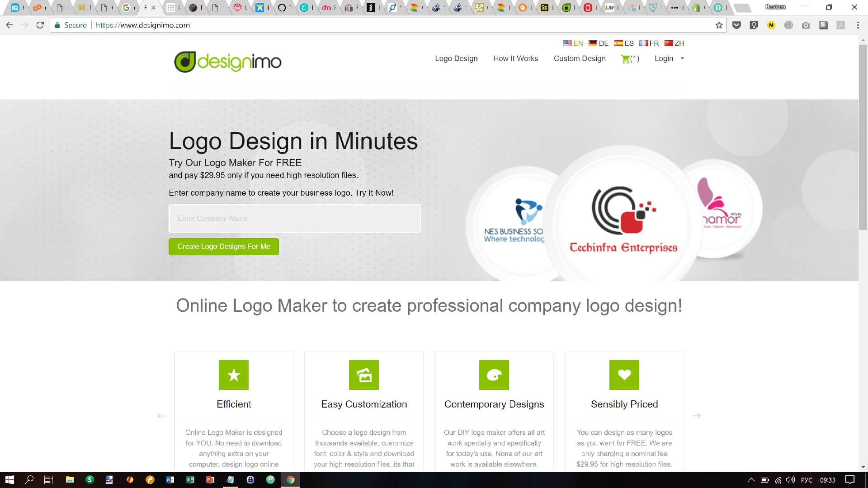868x488 pixels.
Task: Click the Rustam Chrome profile button
Action: pyautogui.click(x=775, y=7)
